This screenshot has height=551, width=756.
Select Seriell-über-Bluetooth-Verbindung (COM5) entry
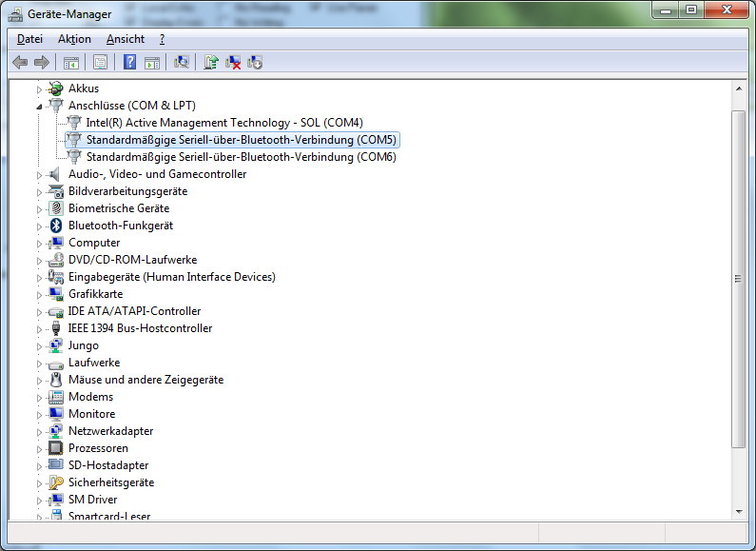[x=242, y=140]
